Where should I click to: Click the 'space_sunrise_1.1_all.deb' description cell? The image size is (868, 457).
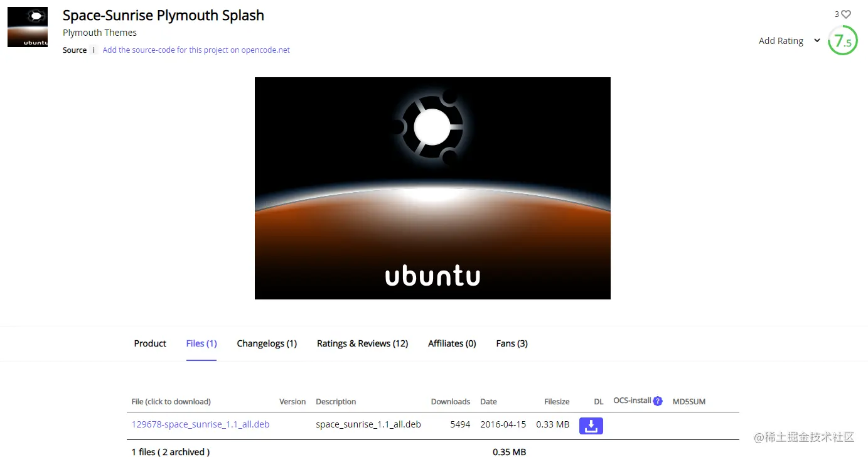click(368, 424)
